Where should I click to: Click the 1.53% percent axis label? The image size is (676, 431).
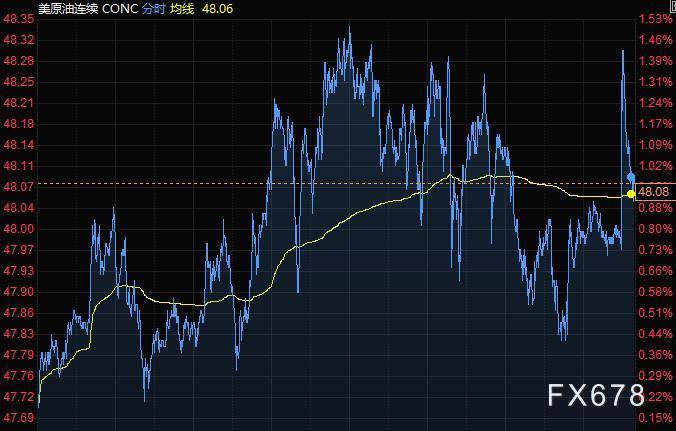655,19
